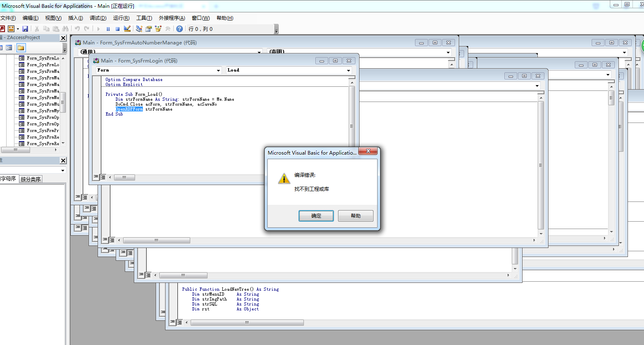Select Form_SysFrmMu in the project tree
The height and width of the screenshot is (345, 644).
pyautogui.click(x=43, y=104)
